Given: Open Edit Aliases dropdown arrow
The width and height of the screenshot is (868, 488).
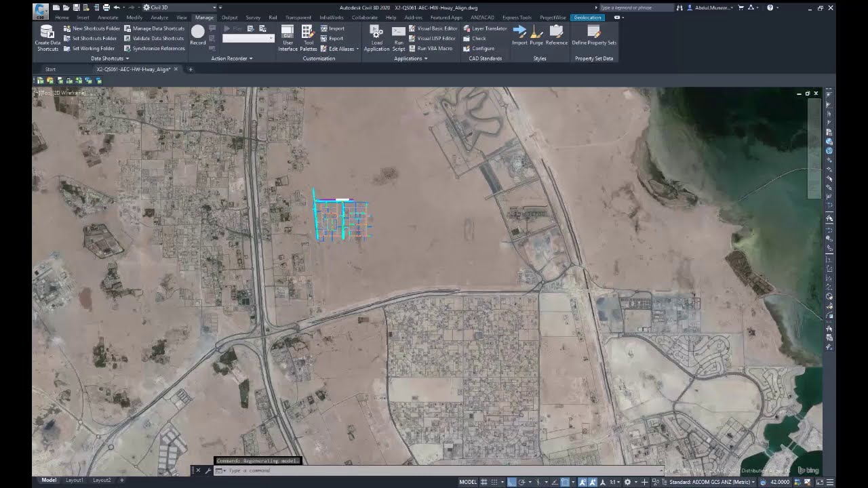Looking at the screenshot, I should [x=358, y=49].
